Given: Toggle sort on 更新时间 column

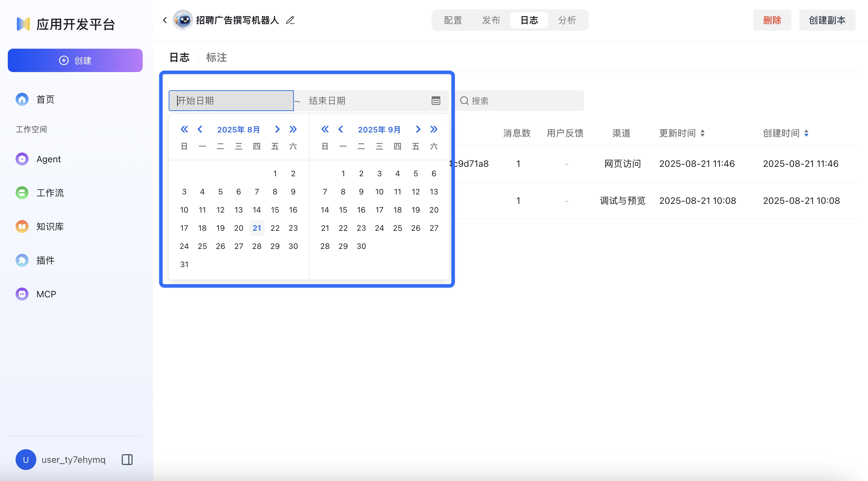Looking at the screenshot, I should [x=703, y=133].
